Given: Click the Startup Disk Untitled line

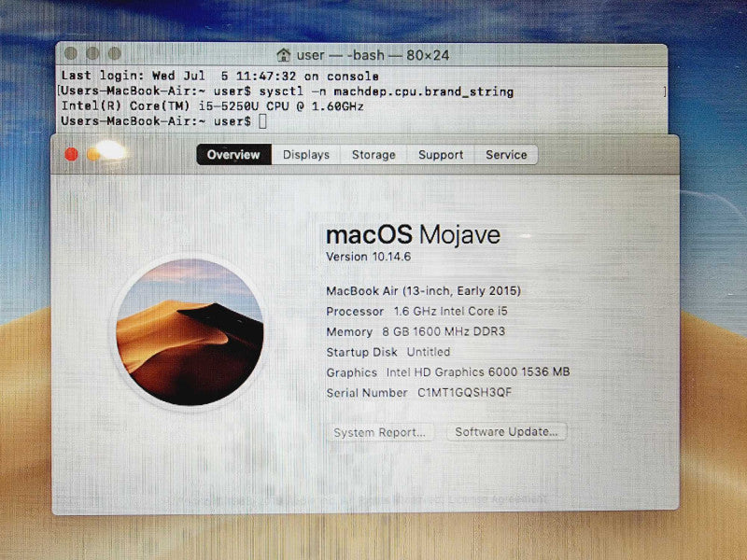Looking at the screenshot, I should tap(388, 353).
